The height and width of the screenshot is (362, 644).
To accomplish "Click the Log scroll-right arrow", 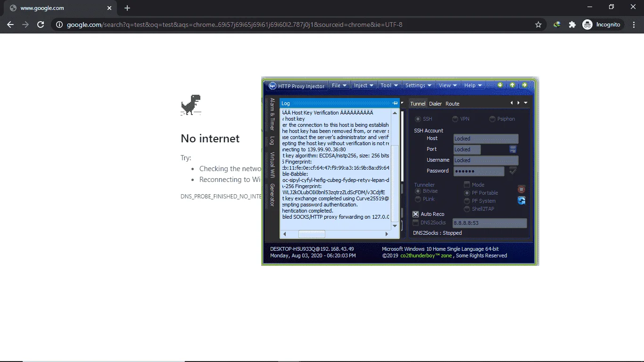I will [387, 234].
